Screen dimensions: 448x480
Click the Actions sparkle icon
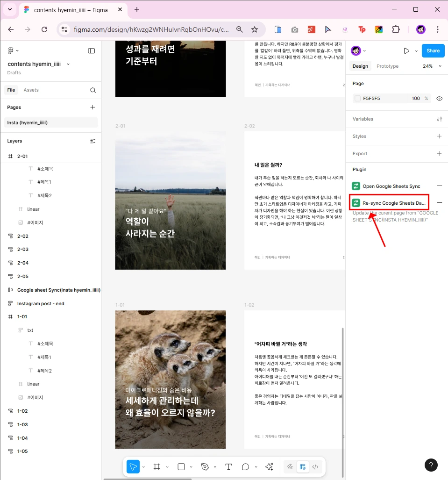tap(270, 466)
